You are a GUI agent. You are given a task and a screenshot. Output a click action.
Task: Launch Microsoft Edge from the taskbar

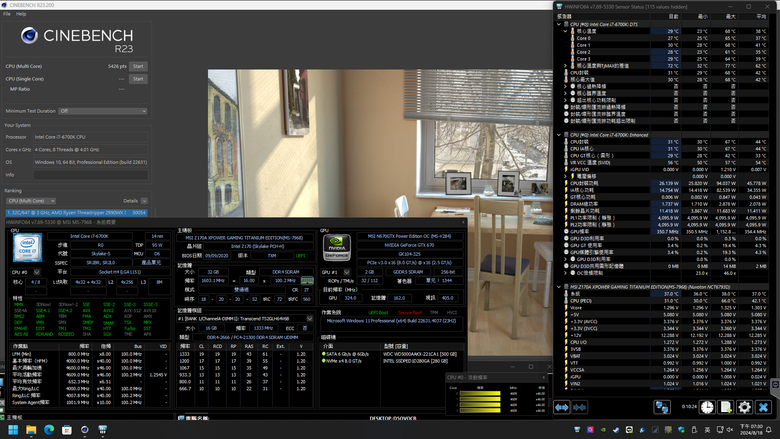pos(49,430)
